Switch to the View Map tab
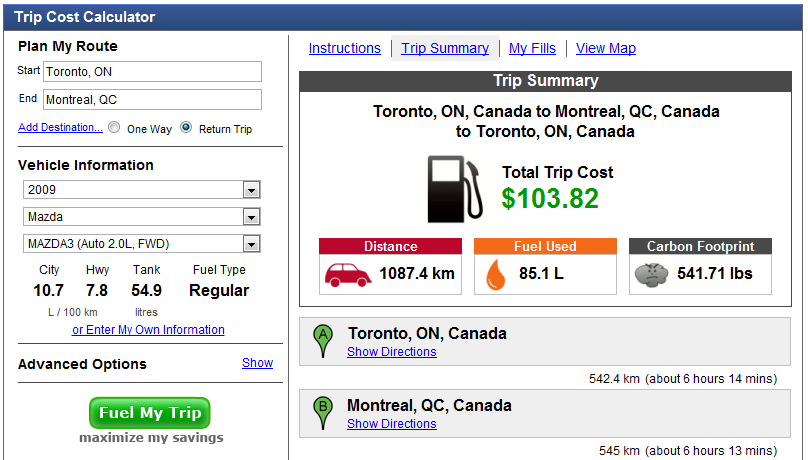 point(605,48)
